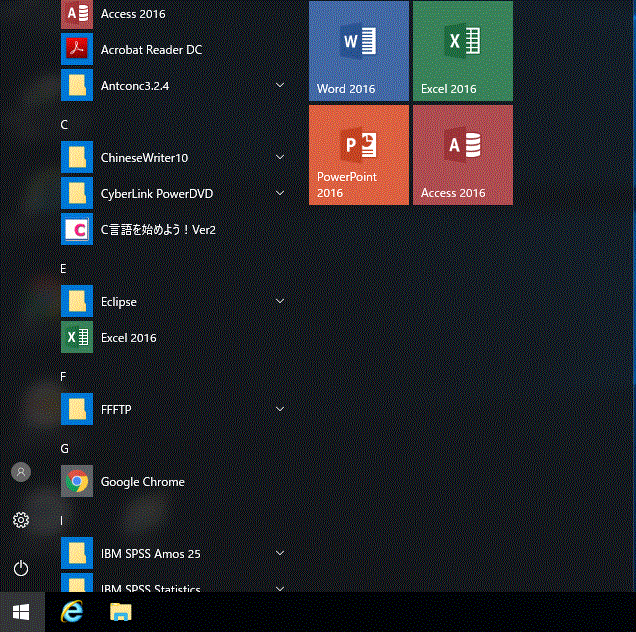Open the C言語を始めよう！Ver2 app icon
This screenshot has width=636, height=632.
[77, 229]
